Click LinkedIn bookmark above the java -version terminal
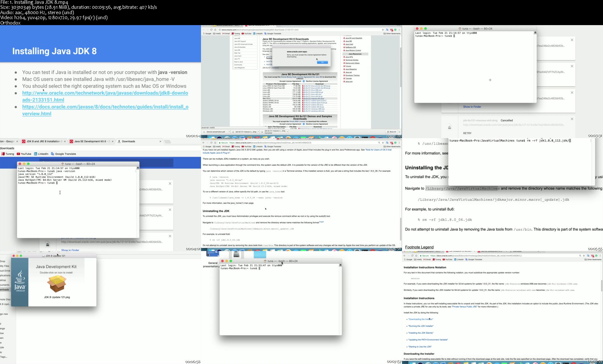The width and height of the screenshot is (603, 364). click(41, 154)
